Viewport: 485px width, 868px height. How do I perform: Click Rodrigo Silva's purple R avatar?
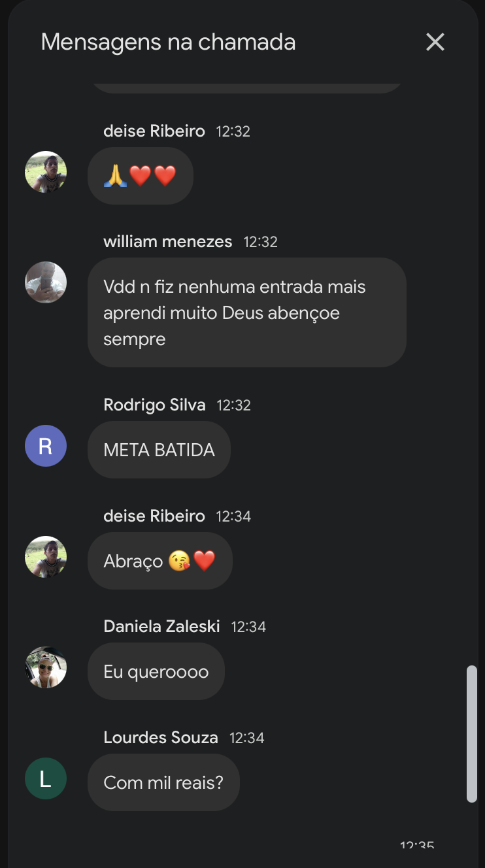(x=46, y=446)
